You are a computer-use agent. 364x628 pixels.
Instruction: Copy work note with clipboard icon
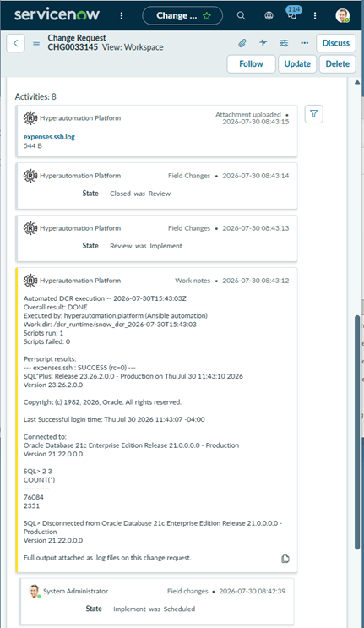(285, 559)
